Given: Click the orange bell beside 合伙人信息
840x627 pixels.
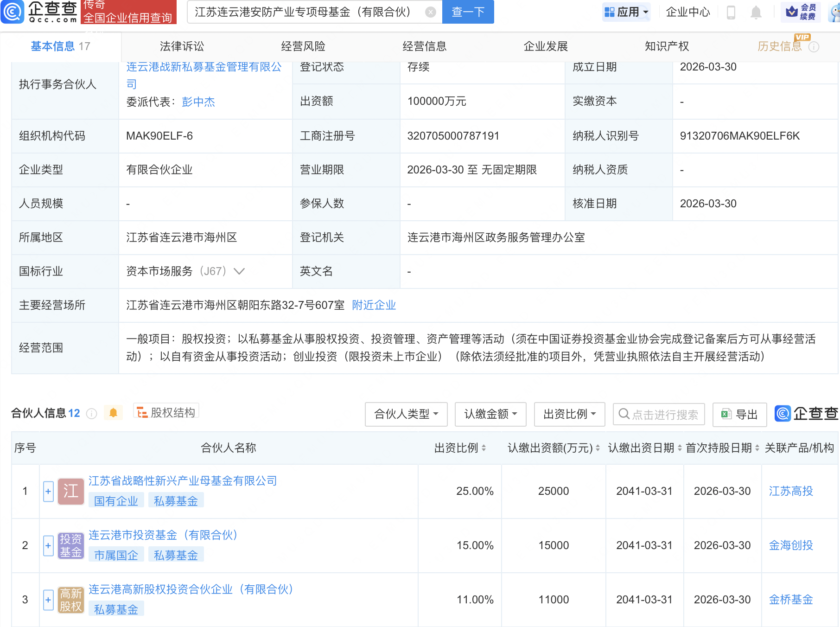Looking at the screenshot, I should (113, 413).
